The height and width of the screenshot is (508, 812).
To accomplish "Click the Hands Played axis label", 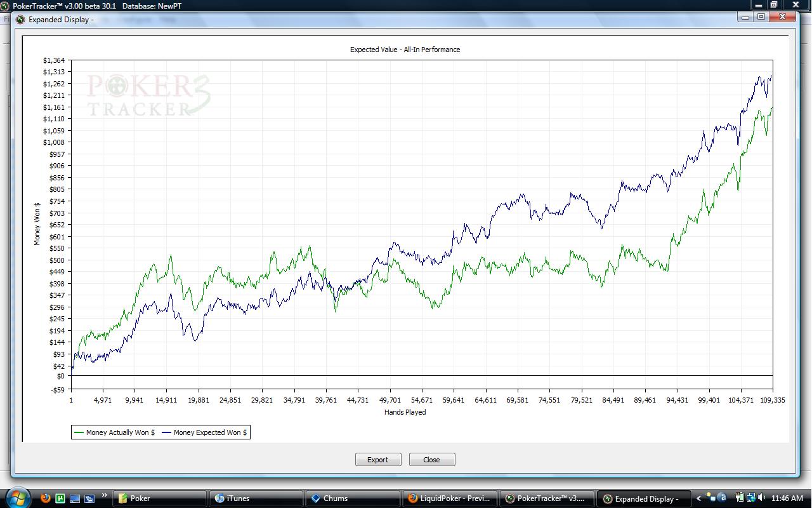I will tap(405, 412).
